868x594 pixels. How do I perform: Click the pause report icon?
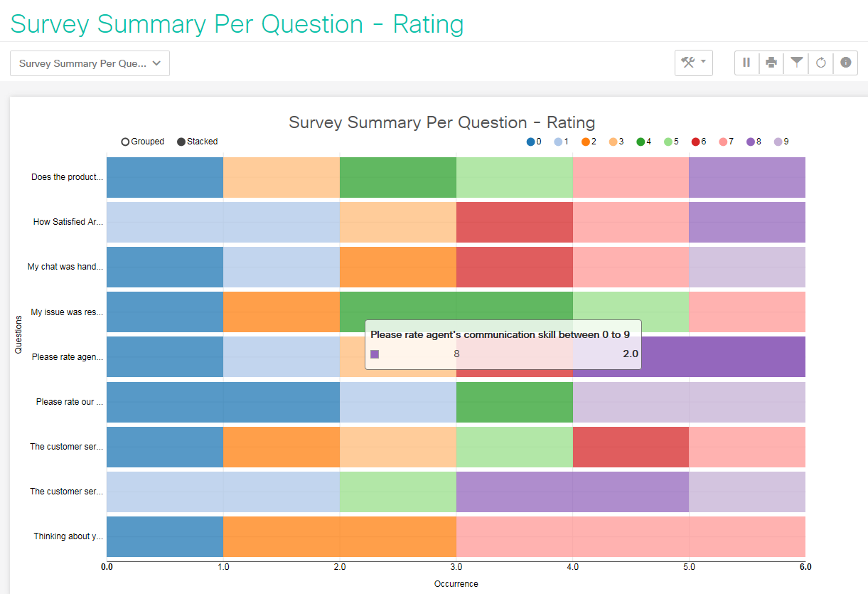[x=746, y=63]
